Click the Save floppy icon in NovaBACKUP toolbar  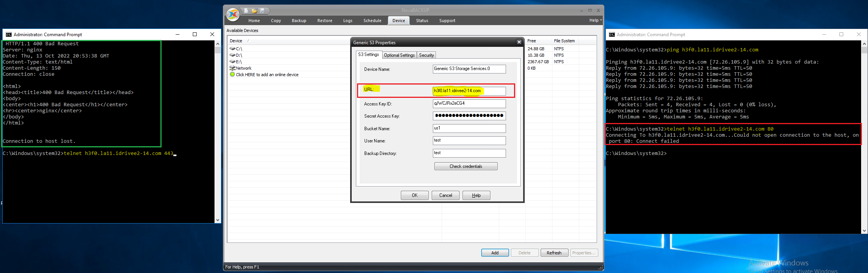coord(262,11)
